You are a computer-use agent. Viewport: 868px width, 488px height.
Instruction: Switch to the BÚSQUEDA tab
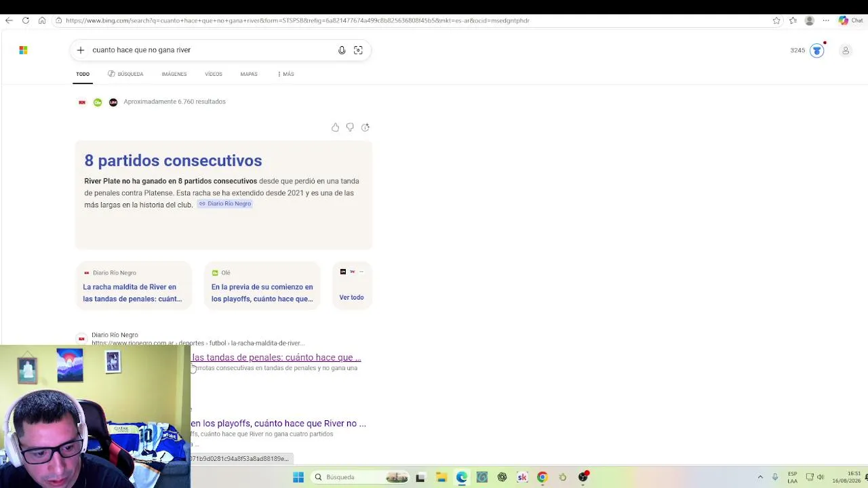[125, 74]
